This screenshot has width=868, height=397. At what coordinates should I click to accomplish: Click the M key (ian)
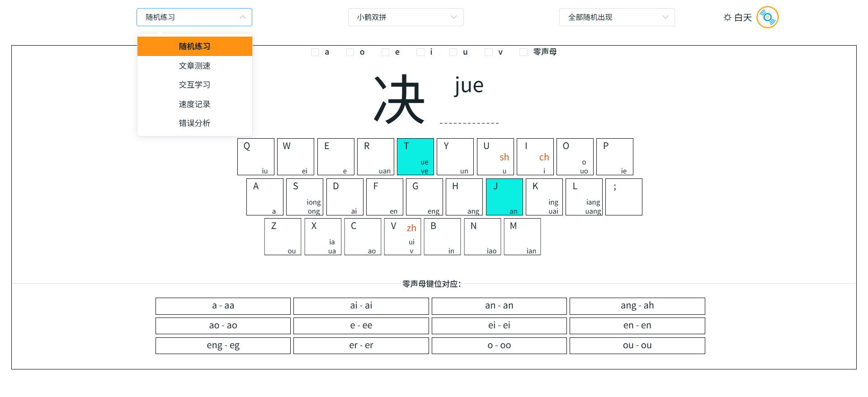pyautogui.click(x=523, y=237)
